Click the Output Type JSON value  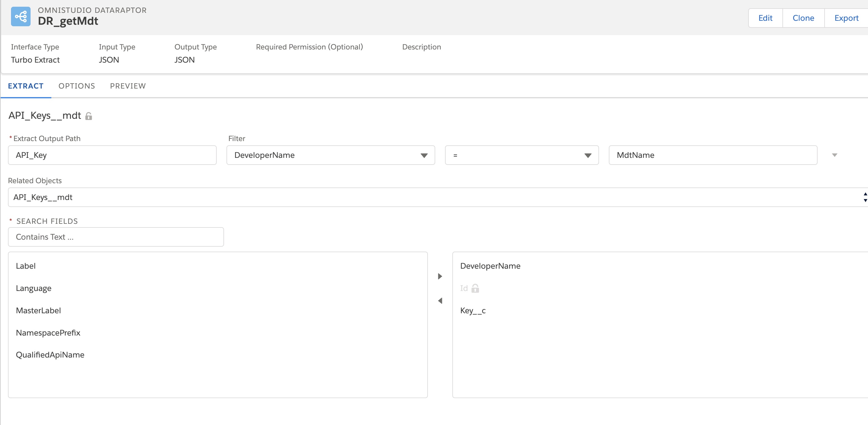point(184,60)
